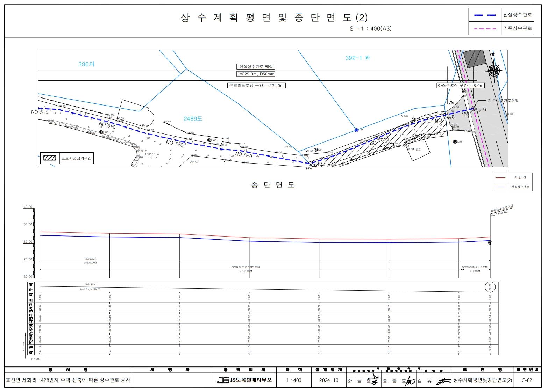
Task: Click the 좌 금 철 signature cell
Action: (364, 380)
